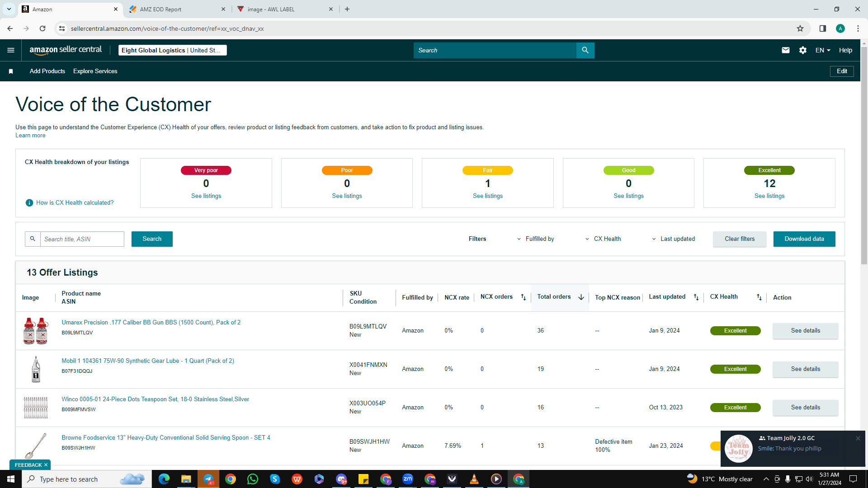Image resolution: width=868 pixels, height=488 pixels.
Task: Open the Explore Services menu item
Action: pos(95,71)
